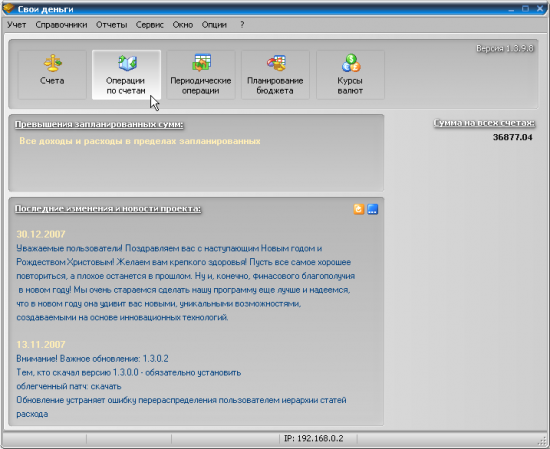Click the orange refresh news icon
Screen dimensions: 550x449
tap(359, 209)
